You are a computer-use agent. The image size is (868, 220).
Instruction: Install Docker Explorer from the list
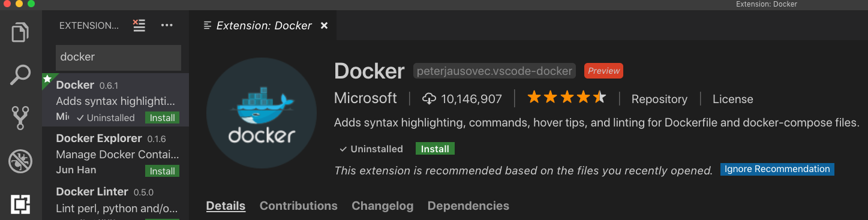[x=162, y=171]
